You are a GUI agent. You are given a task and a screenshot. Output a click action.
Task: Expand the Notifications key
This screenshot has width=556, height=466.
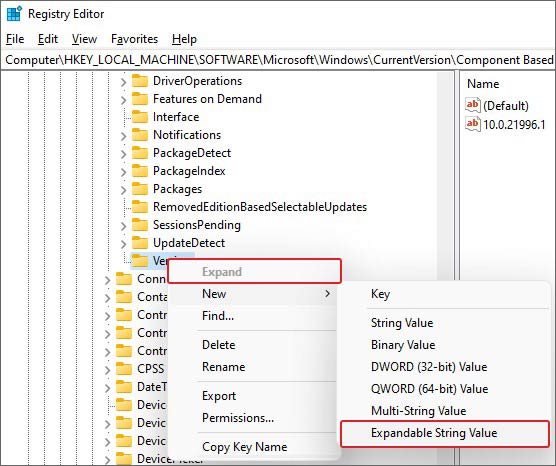coord(123,136)
